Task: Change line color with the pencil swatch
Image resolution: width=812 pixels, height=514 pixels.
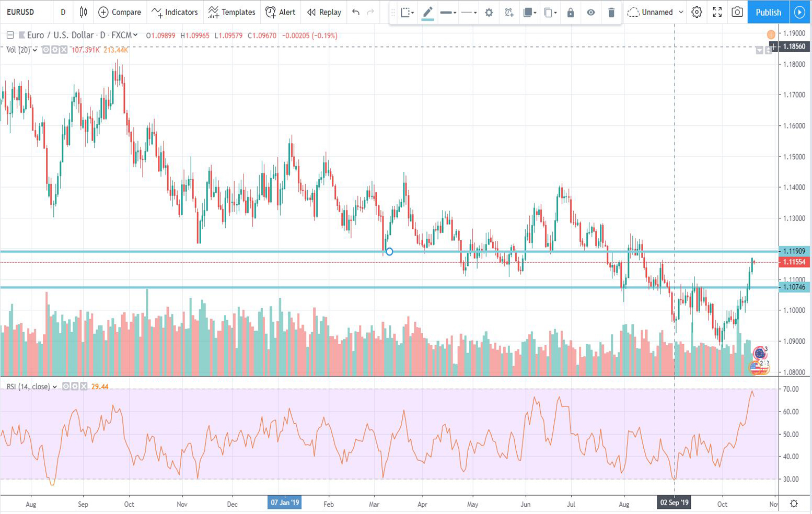Action: point(427,13)
